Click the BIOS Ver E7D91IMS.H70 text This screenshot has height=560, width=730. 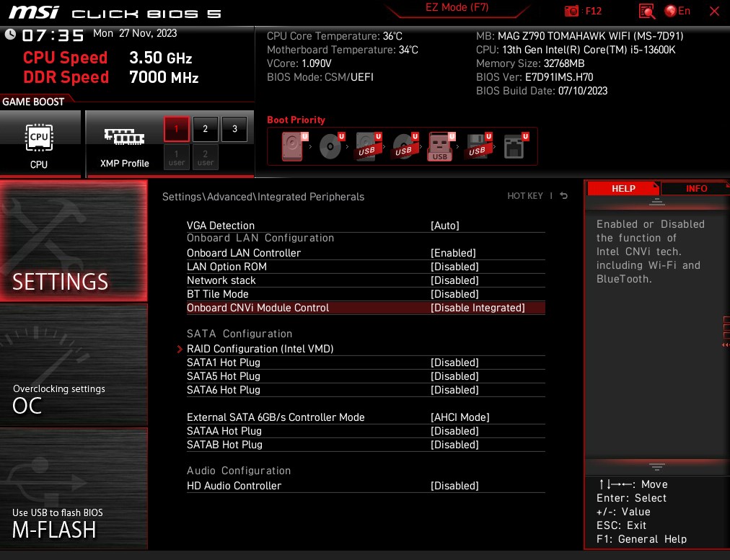click(x=535, y=77)
